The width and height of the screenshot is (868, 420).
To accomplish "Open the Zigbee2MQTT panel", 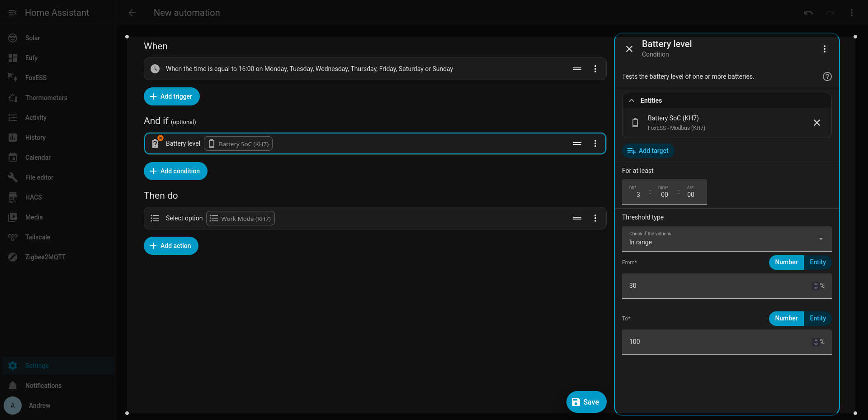I will tap(58, 257).
